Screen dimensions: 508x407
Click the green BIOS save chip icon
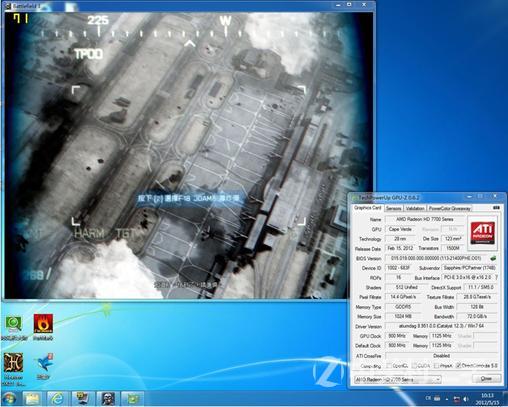(493, 258)
